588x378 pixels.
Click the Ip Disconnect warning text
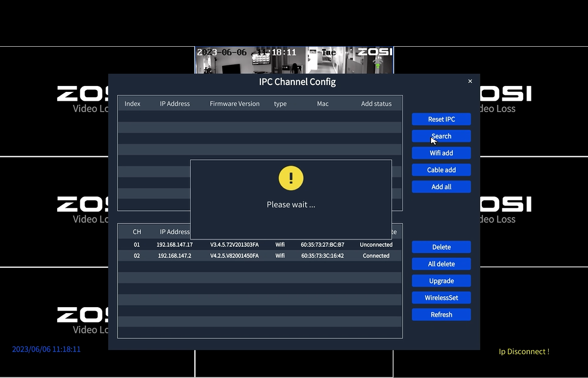pos(524,351)
